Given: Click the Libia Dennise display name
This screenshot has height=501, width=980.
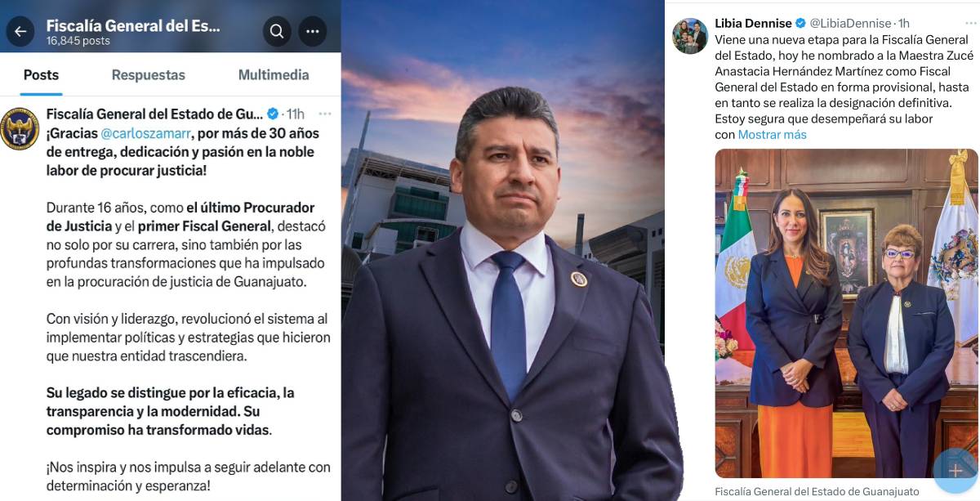Looking at the screenshot, I should 753,23.
